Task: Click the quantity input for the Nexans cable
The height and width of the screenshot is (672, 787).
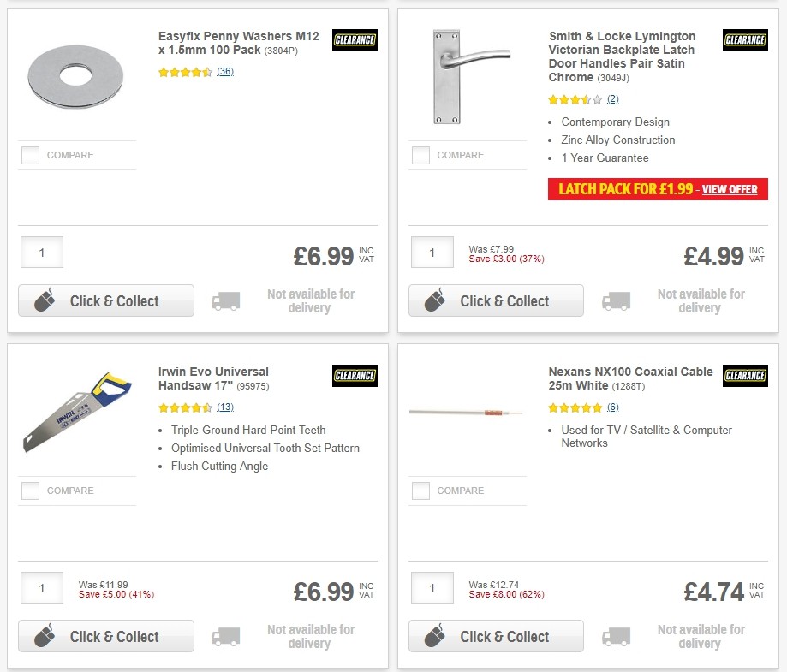Action: [x=432, y=588]
